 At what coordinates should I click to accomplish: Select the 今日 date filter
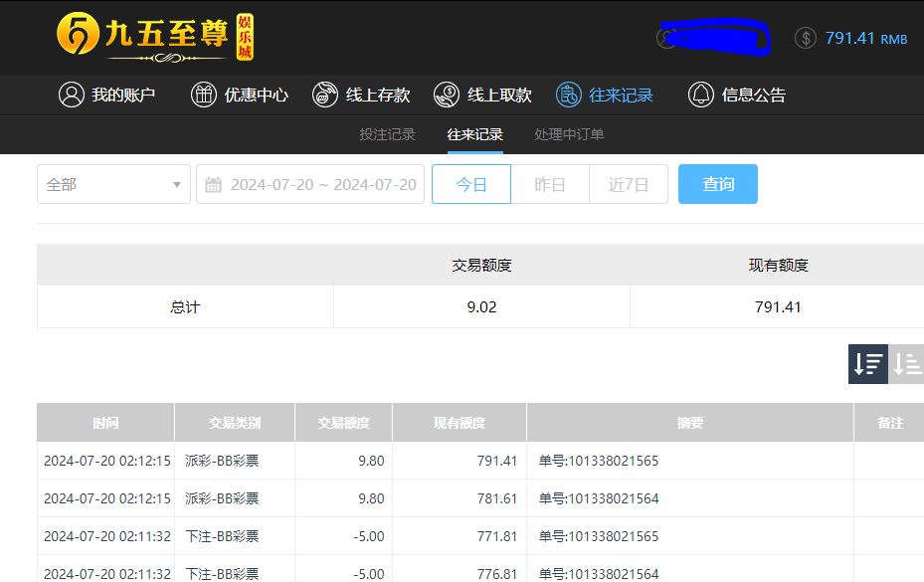471,184
